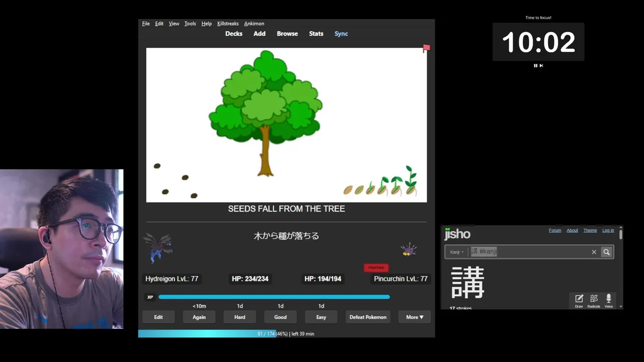Image resolution: width=644 pixels, height=362 pixels.
Task: Answer the card with Good
Action: 281,317
